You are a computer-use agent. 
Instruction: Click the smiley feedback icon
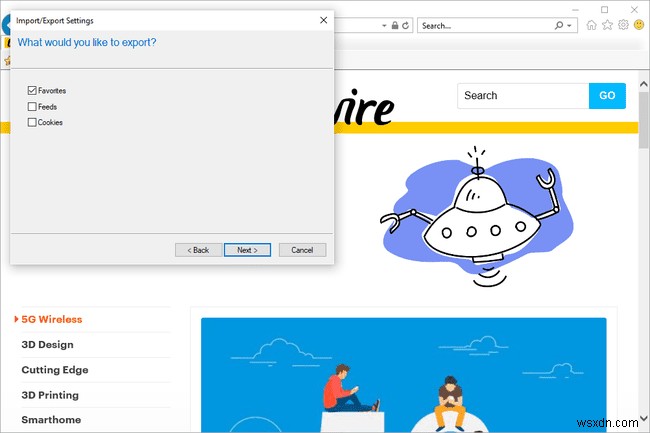click(x=639, y=25)
